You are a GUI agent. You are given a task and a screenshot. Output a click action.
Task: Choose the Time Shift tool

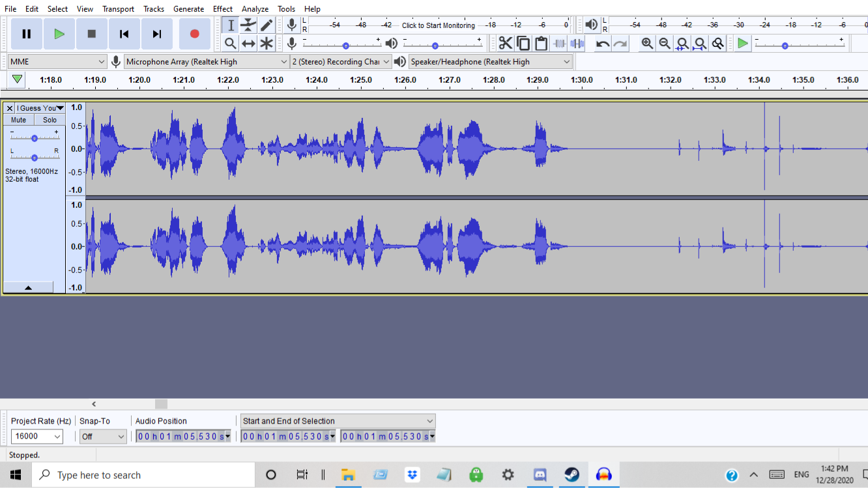pos(248,44)
